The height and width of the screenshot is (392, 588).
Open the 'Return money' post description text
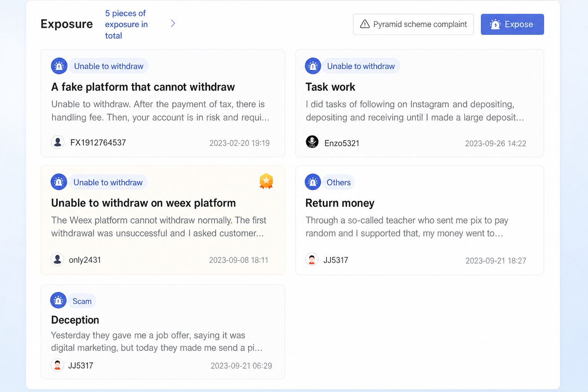point(407,227)
